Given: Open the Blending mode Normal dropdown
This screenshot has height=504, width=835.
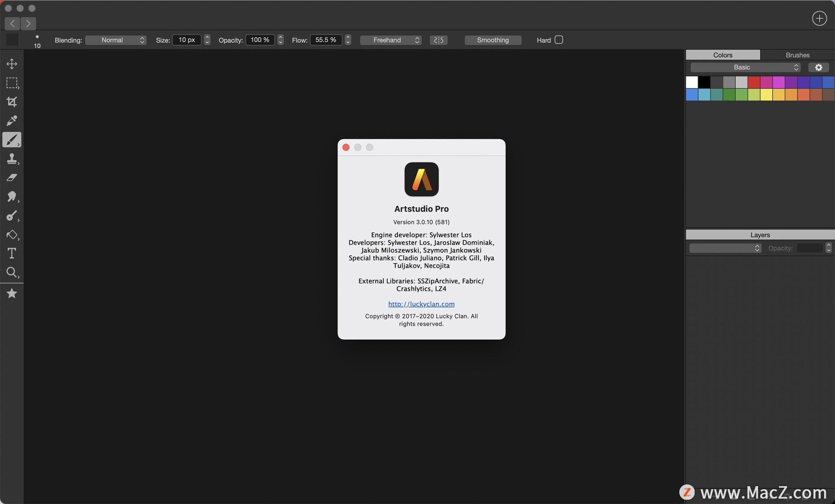Looking at the screenshot, I should tap(116, 40).
